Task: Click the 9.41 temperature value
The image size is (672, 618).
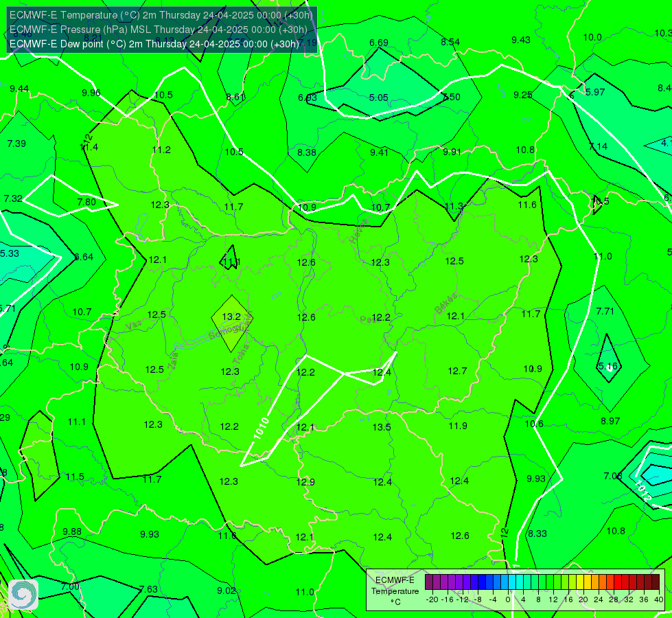Action: point(380,152)
